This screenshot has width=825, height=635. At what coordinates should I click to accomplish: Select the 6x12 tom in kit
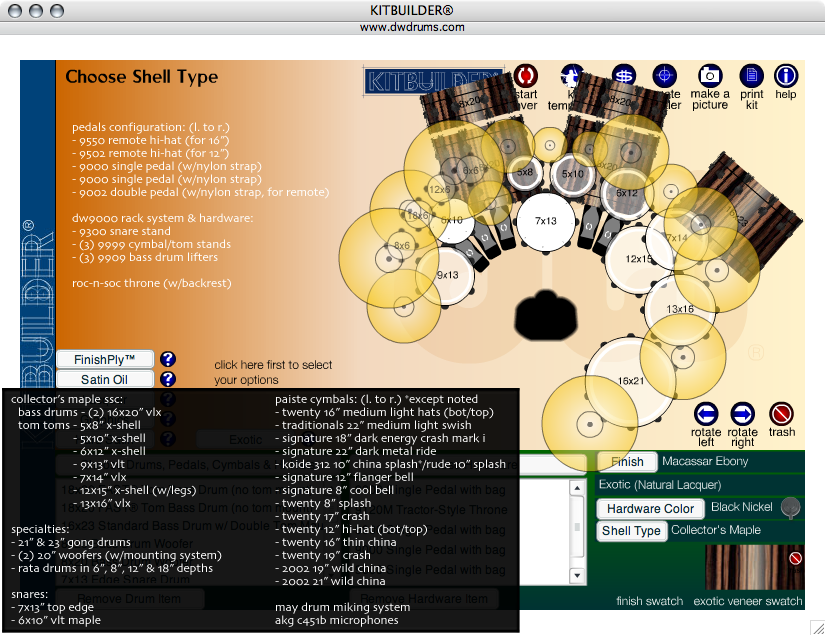pos(627,193)
